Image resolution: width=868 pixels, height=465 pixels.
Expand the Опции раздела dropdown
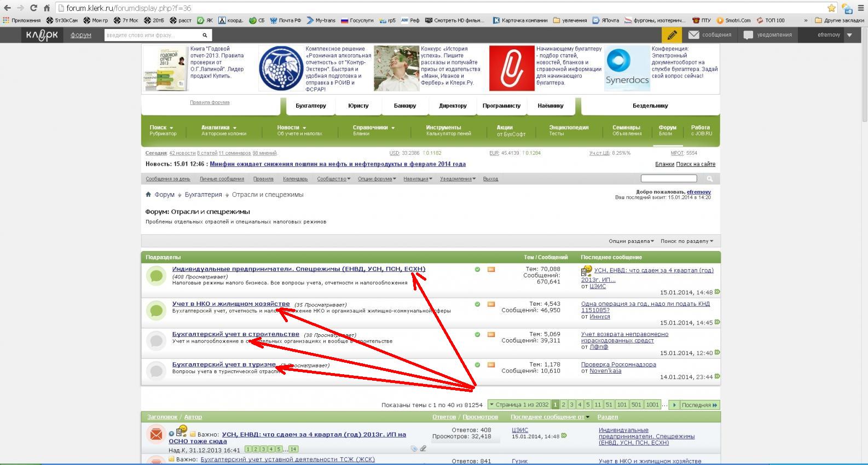[630, 241]
